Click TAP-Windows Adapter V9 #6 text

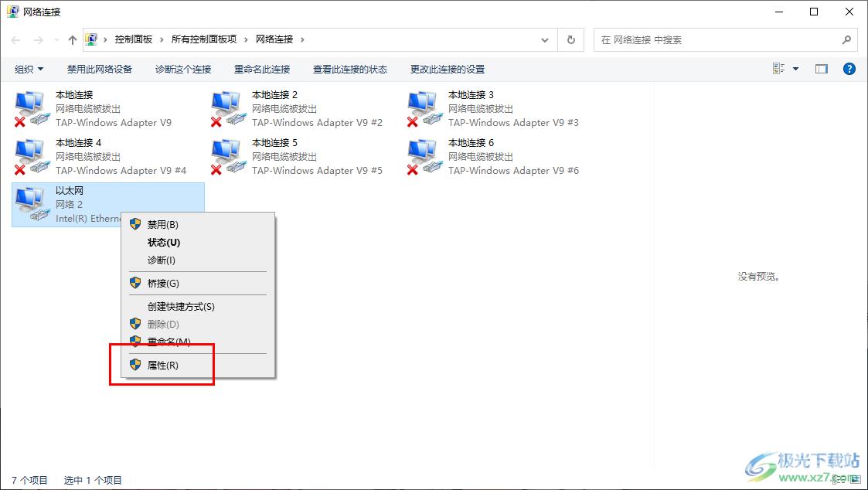tap(513, 171)
